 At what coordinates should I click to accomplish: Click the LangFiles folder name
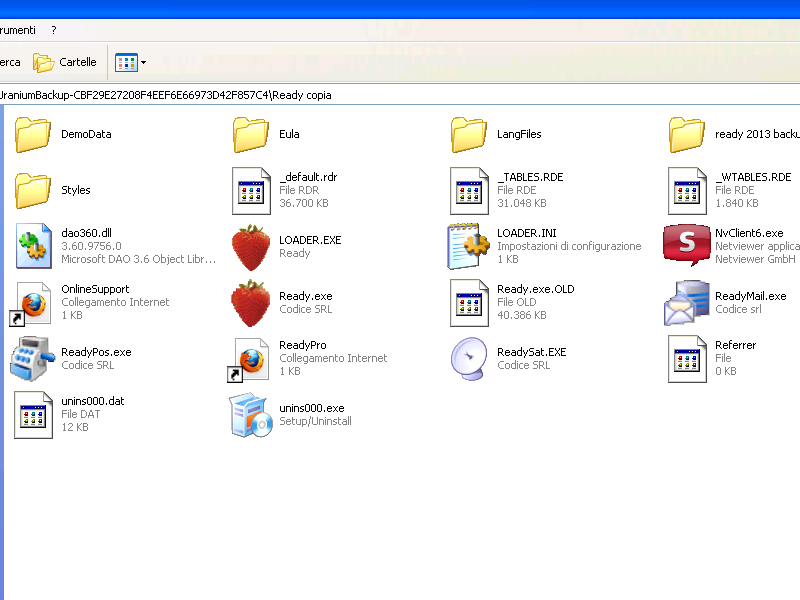[x=519, y=134]
